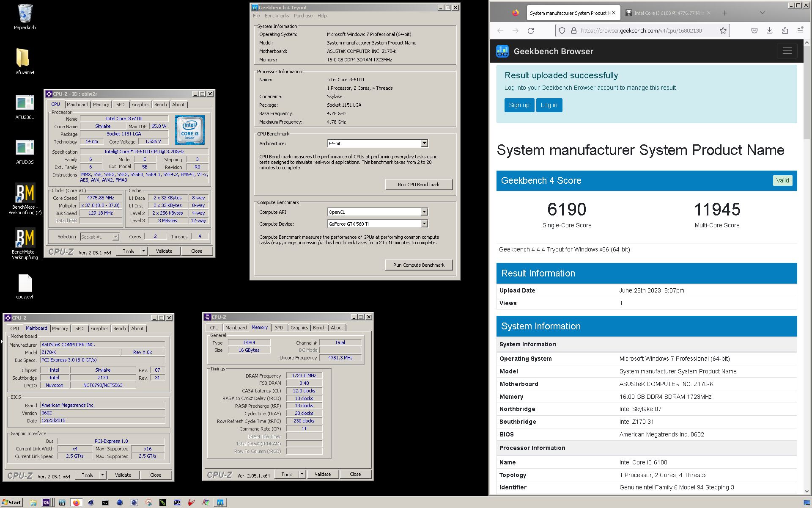Open the Papierkorb recycle bin desktop icon
Viewport: 812px width, 508px height.
tap(25, 17)
